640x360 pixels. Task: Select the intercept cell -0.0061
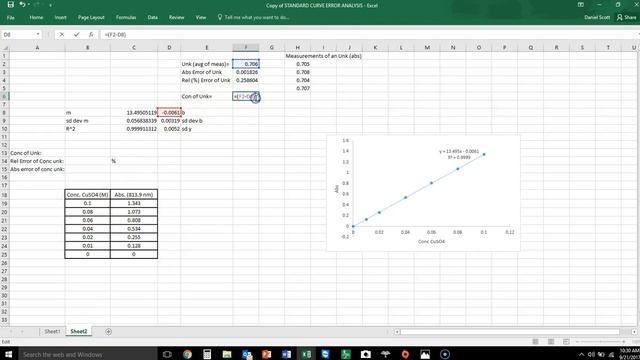coord(169,112)
